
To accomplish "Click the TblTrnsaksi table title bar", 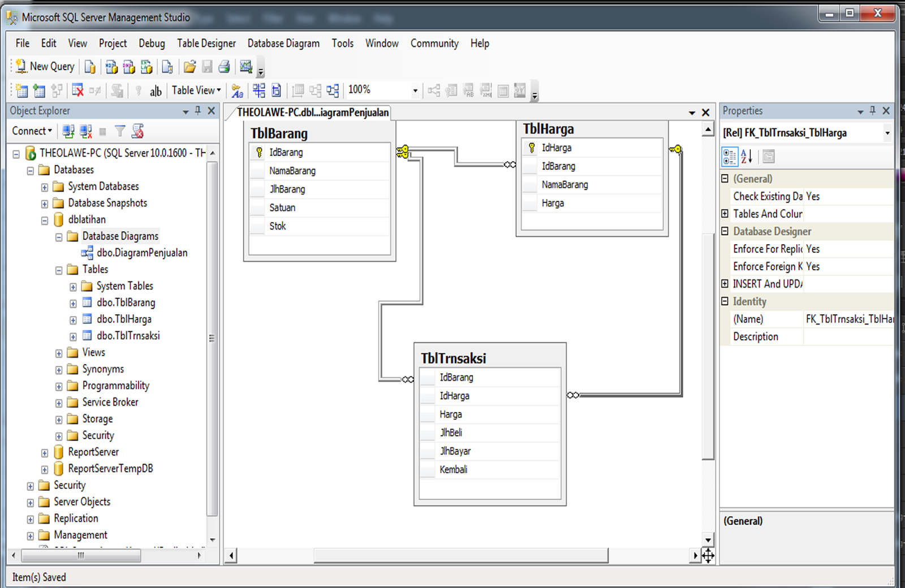I will click(490, 357).
